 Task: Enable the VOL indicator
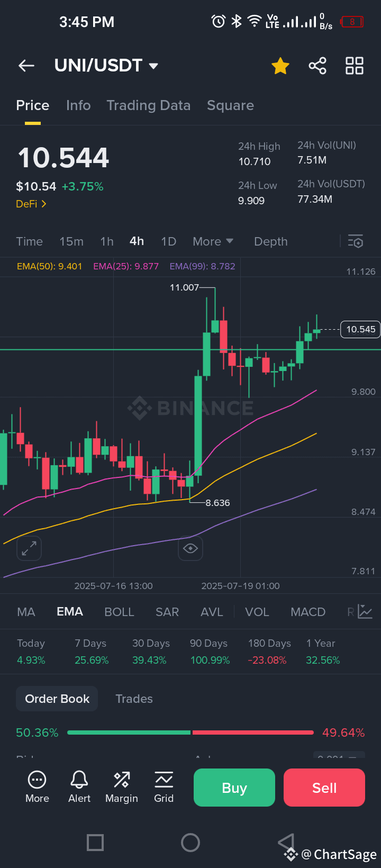[257, 612]
